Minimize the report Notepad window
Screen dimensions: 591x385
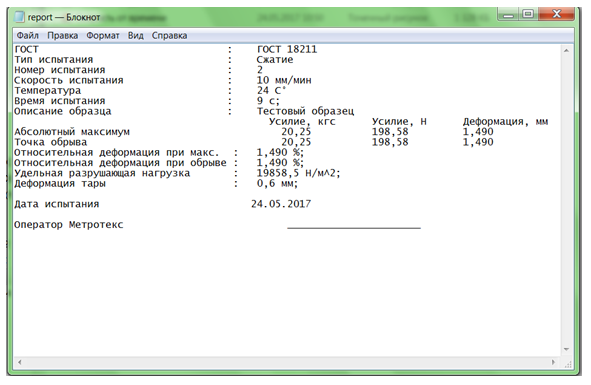(x=508, y=15)
